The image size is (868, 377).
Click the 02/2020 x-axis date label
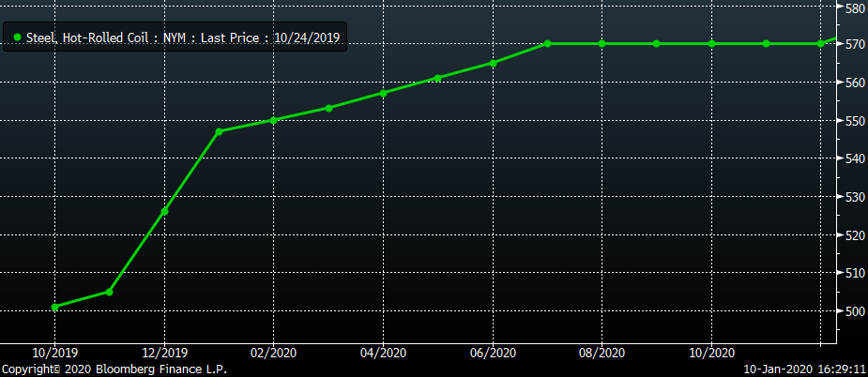point(274,354)
